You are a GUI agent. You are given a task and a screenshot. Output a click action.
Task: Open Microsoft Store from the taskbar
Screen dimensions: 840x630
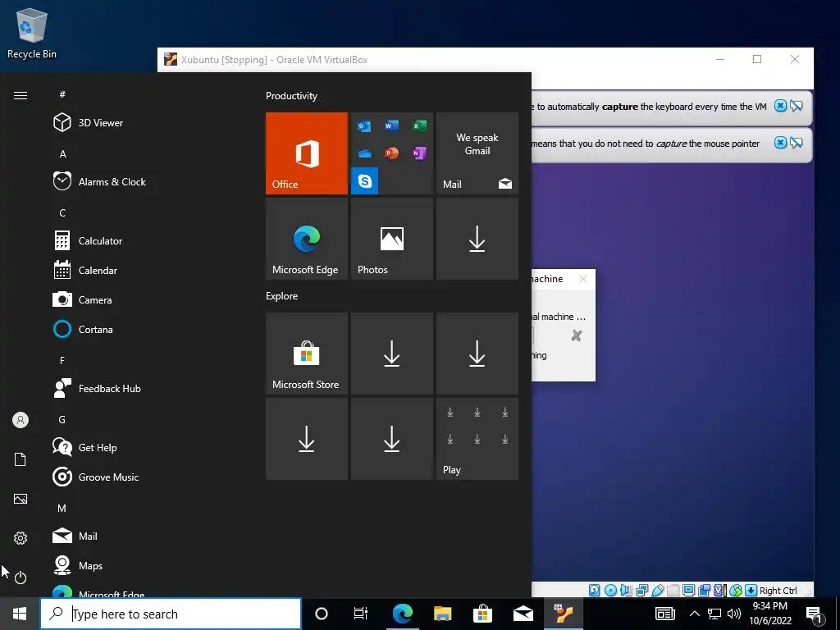click(x=482, y=614)
